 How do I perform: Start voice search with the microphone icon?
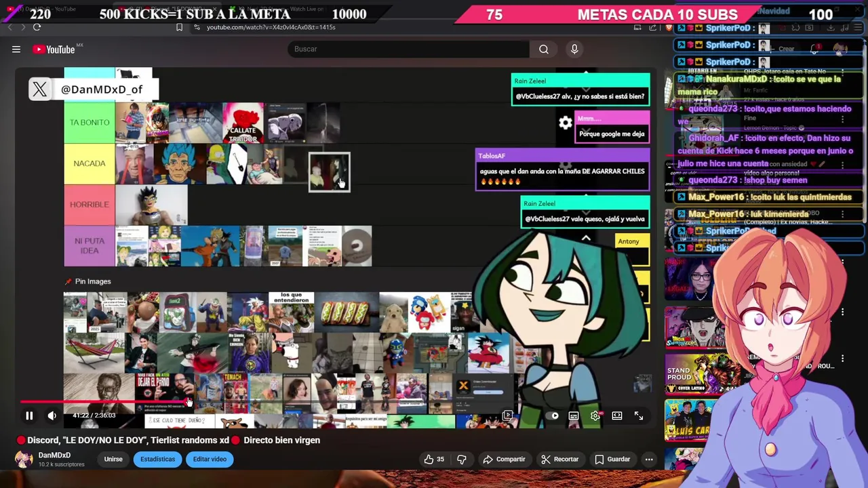(x=574, y=49)
